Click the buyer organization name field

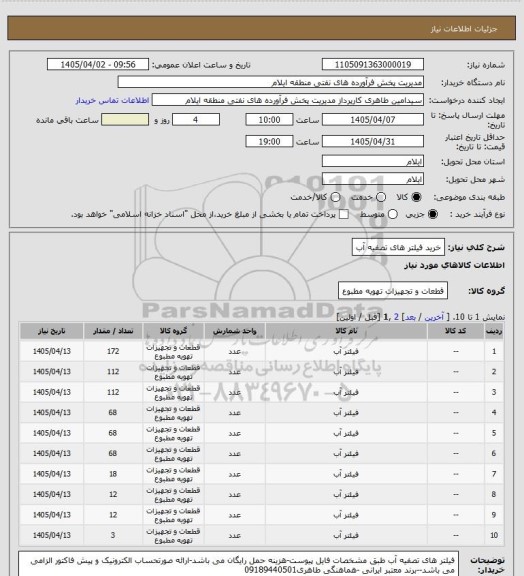[270, 82]
